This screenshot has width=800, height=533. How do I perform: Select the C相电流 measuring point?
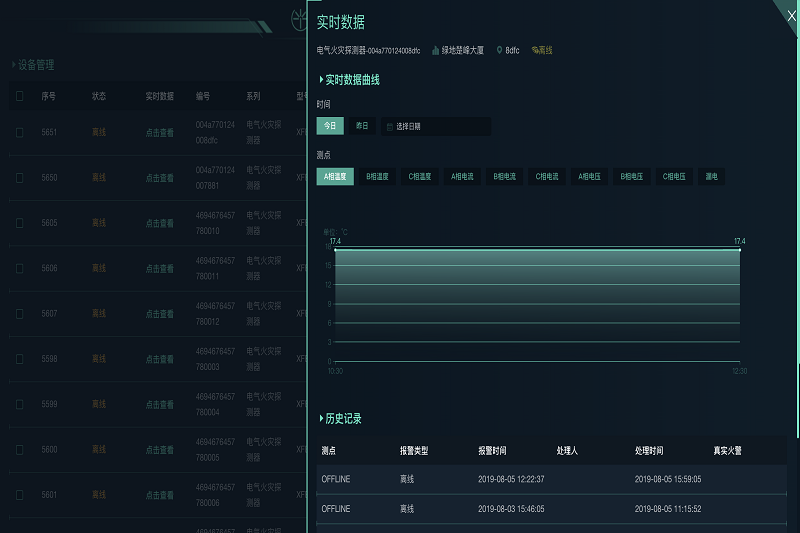546,176
